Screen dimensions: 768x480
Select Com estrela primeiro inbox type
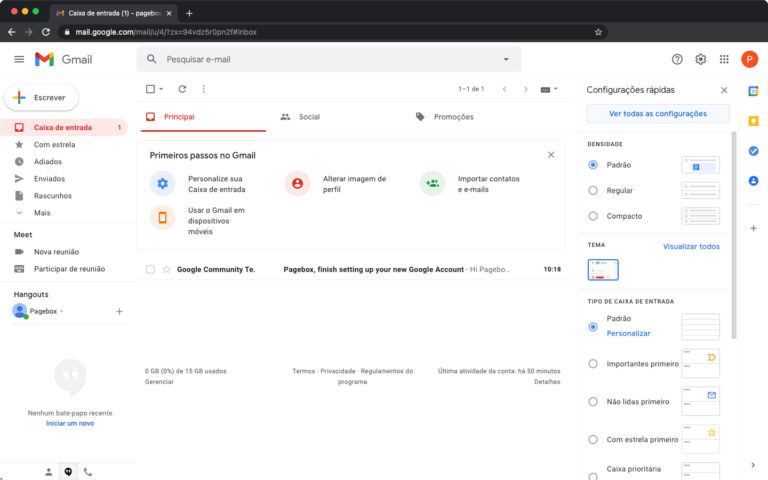[593, 439]
